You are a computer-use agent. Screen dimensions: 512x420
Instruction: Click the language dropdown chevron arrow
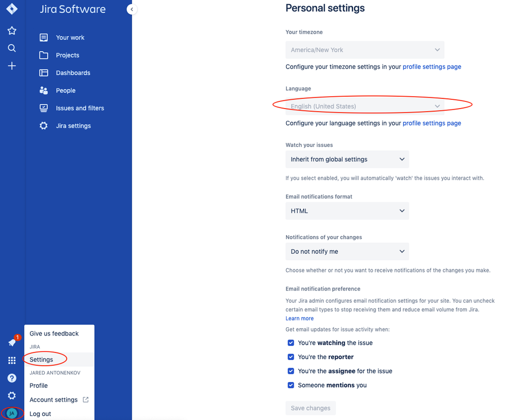(x=437, y=107)
